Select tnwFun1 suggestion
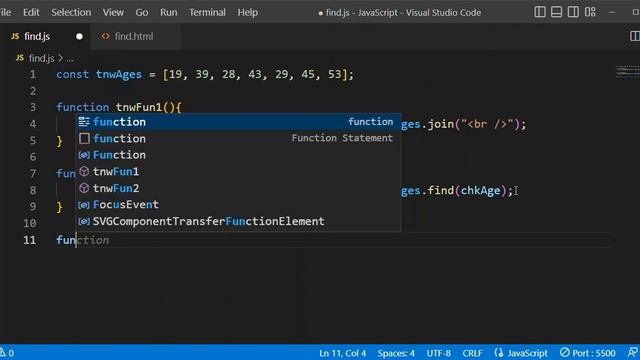This screenshot has width=640, height=360. pos(238,171)
